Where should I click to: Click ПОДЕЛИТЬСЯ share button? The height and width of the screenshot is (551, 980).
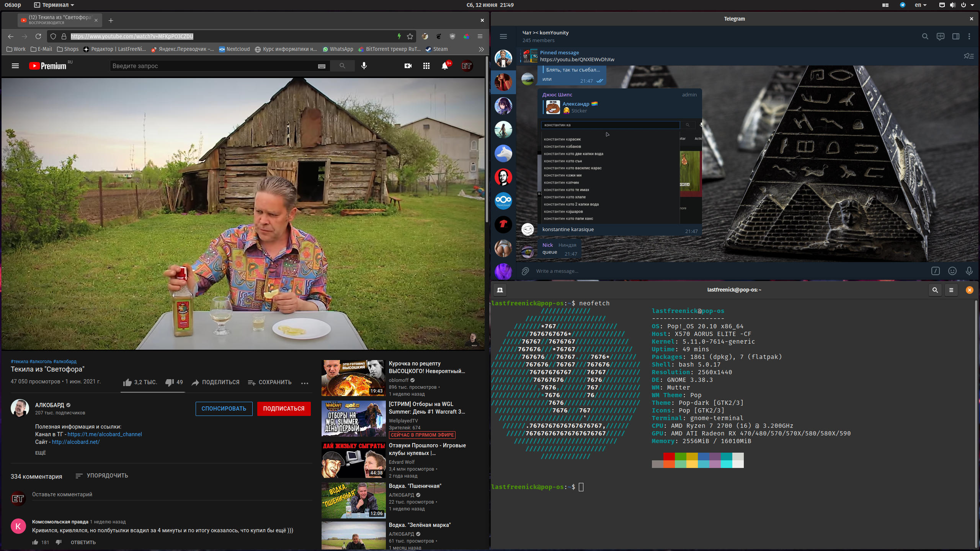[216, 382]
